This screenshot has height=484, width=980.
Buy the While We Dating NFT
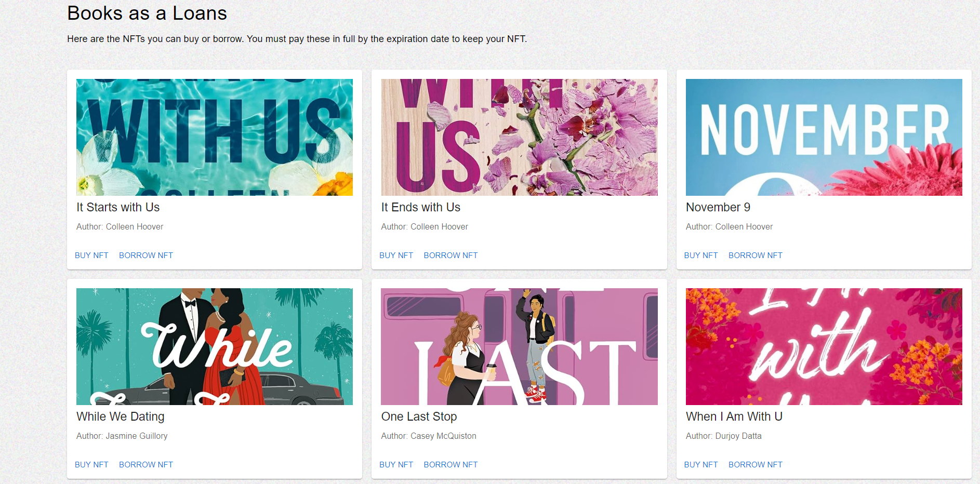click(91, 465)
